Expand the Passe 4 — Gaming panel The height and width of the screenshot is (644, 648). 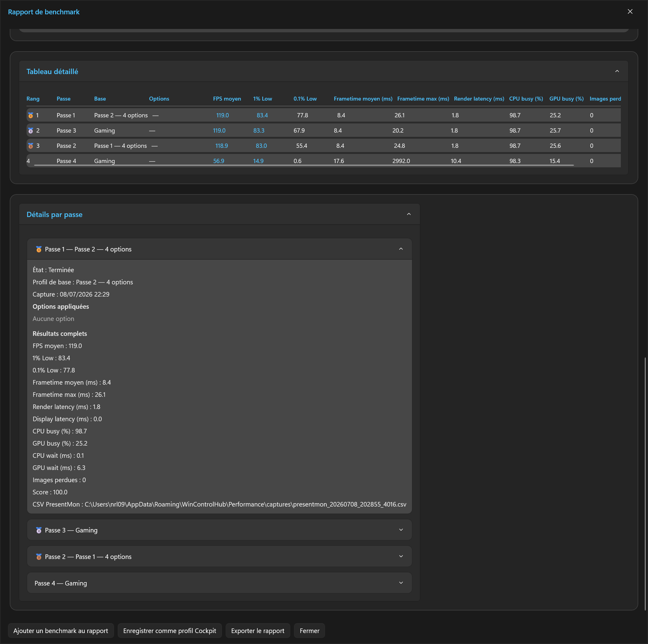tap(401, 583)
